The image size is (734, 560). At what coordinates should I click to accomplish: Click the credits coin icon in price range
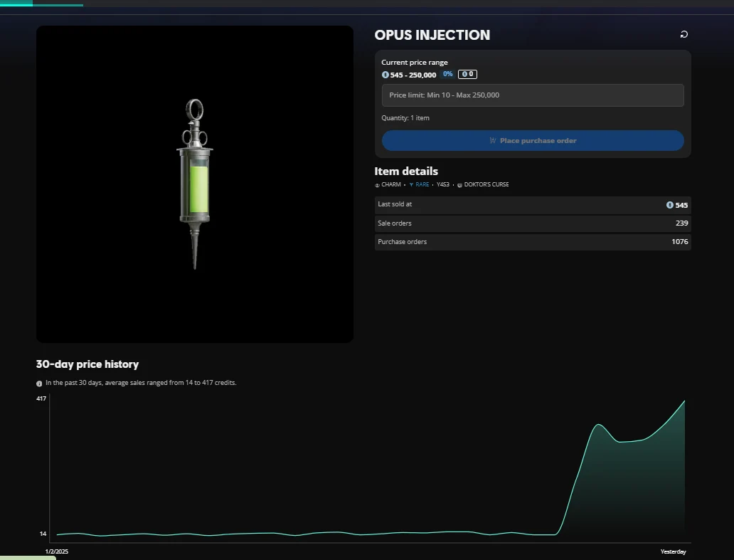click(385, 75)
